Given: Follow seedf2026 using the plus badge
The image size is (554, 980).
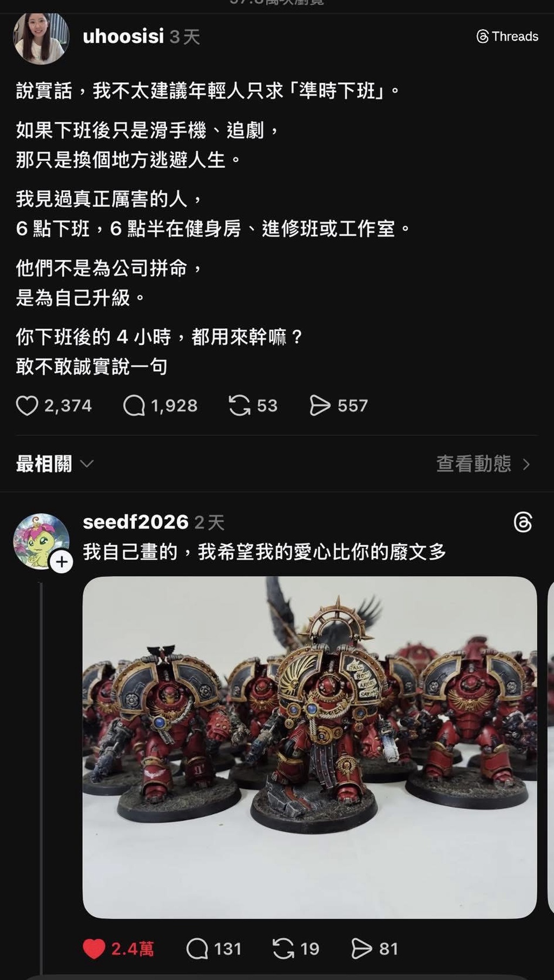Looking at the screenshot, I should [x=62, y=562].
